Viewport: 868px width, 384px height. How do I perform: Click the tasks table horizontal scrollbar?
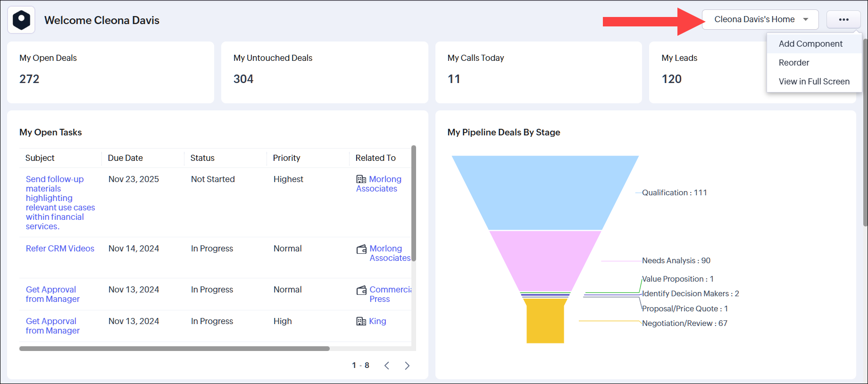click(x=174, y=349)
